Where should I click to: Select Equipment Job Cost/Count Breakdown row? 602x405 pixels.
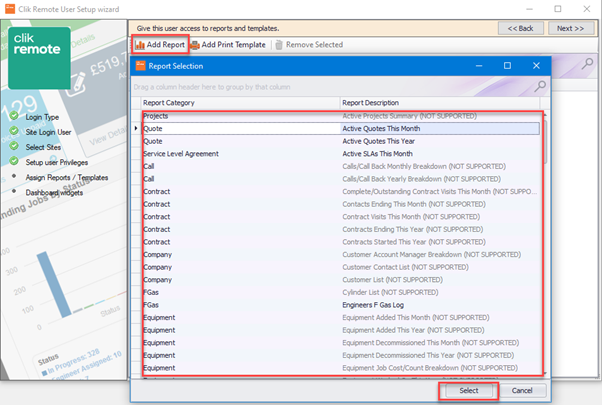coord(341,368)
